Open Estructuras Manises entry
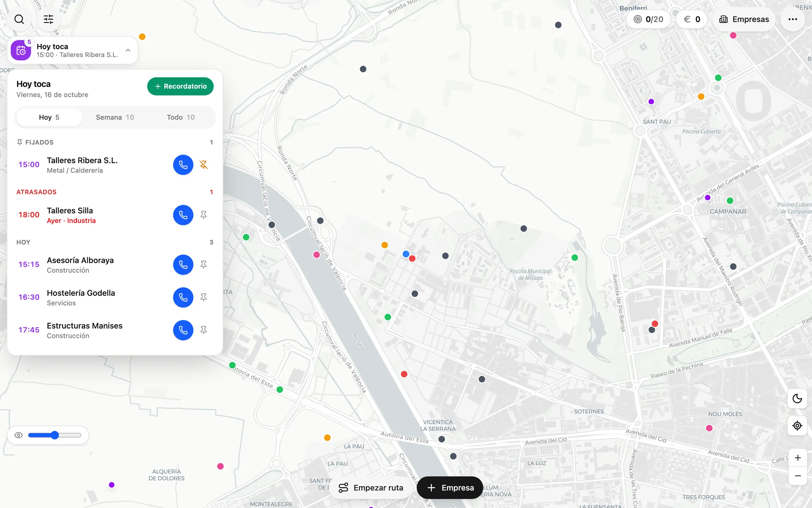The width and height of the screenshot is (812, 508). 115,330
